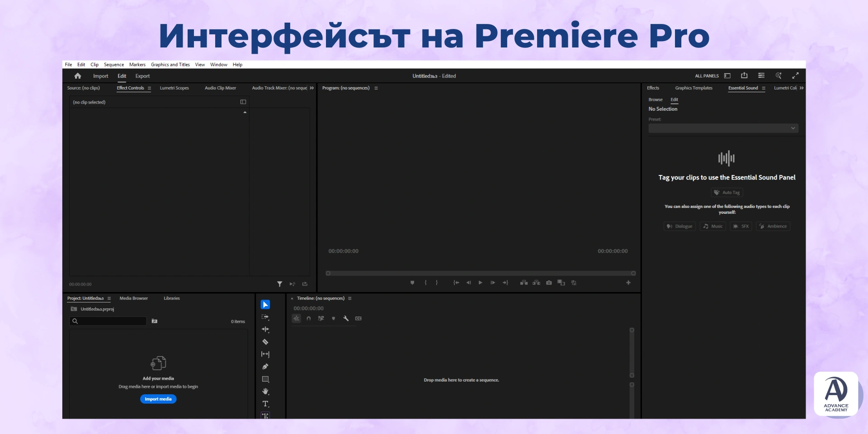Take a frame export snapshot with the camera icon
868x434 pixels.
click(x=549, y=283)
